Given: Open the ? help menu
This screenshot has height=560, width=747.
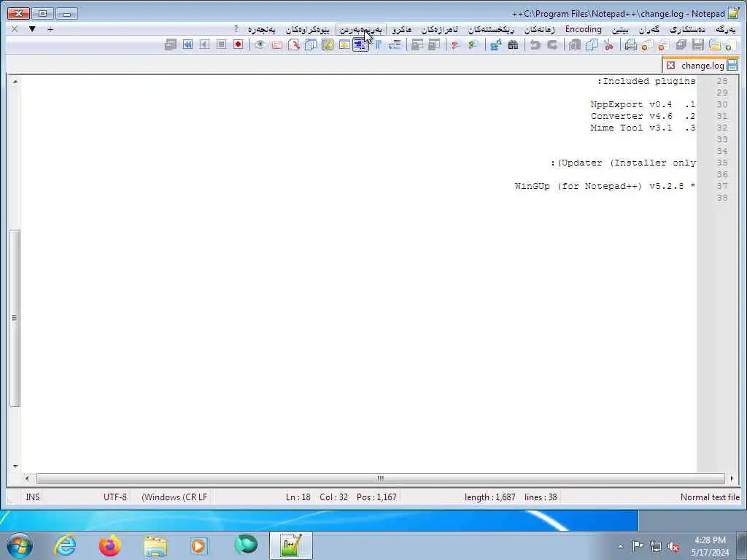Looking at the screenshot, I should (236, 29).
